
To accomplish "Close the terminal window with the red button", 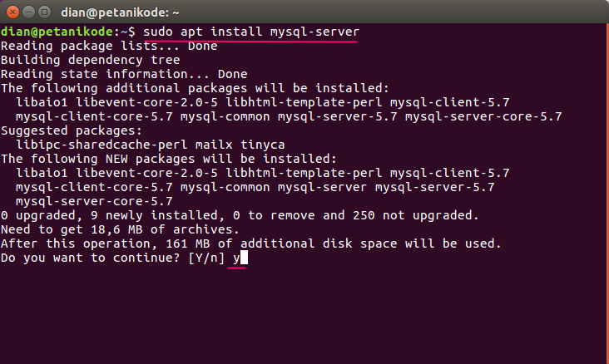I will click(x=12, y=12).
